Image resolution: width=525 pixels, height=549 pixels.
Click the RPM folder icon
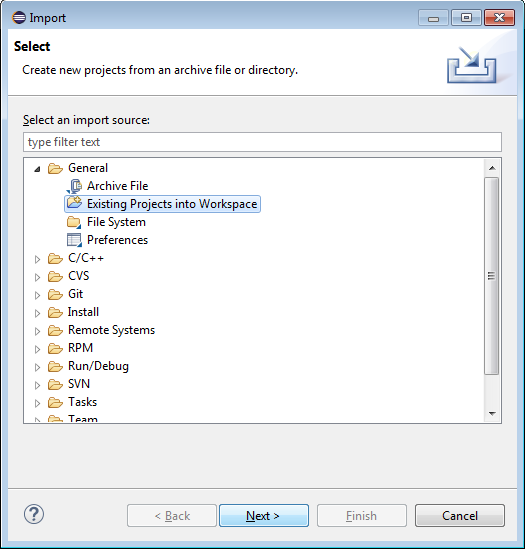55,348
